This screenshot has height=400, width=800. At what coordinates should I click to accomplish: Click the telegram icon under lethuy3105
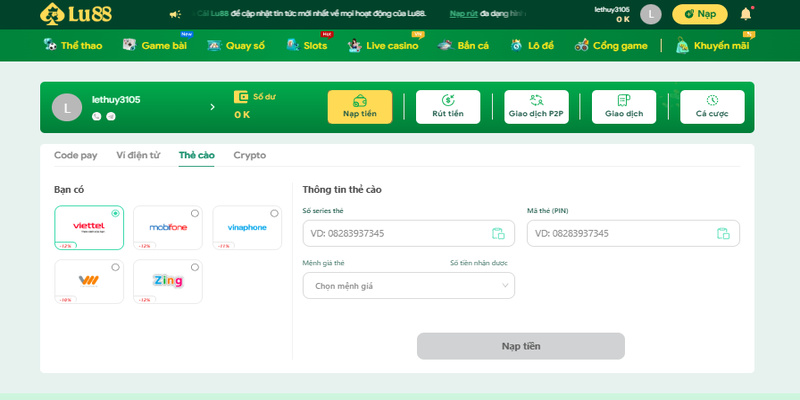tap(111, 116)
